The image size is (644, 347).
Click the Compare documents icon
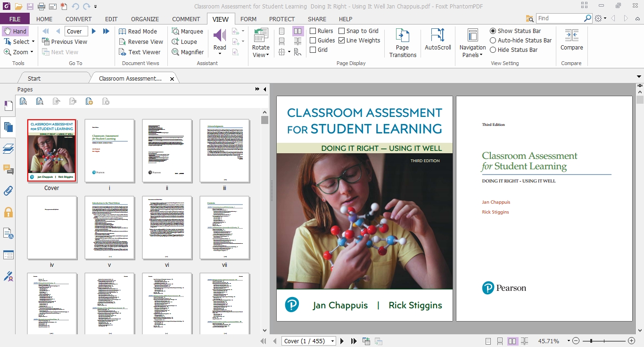click(x=571, y=39)
